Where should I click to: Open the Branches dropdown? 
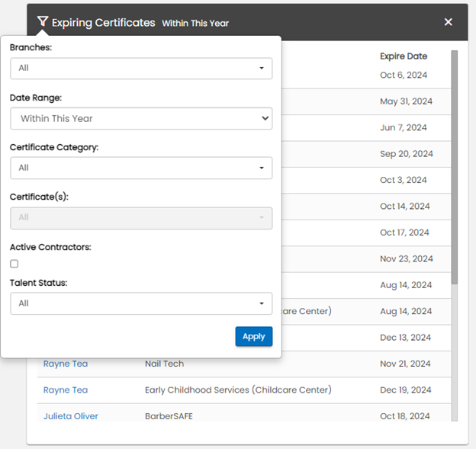(141, 68)
